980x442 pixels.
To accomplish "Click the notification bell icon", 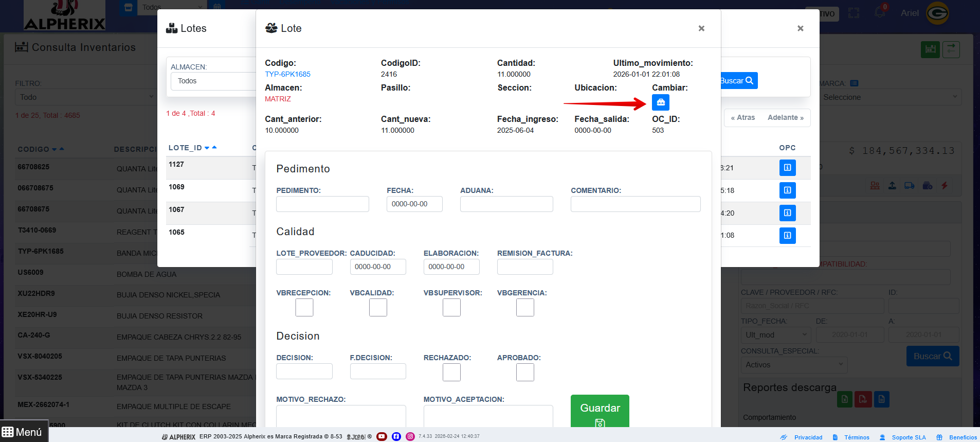I will click(x=880, y=13).
